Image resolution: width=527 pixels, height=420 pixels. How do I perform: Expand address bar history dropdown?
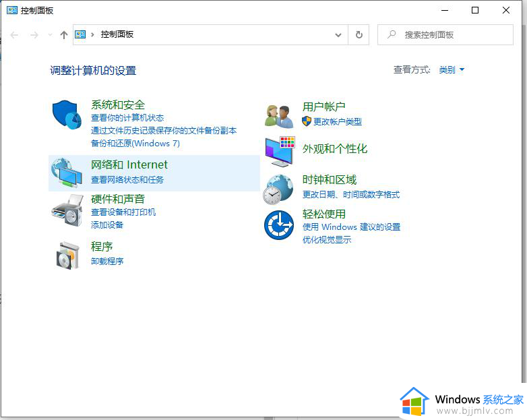(x=338, y=34)
